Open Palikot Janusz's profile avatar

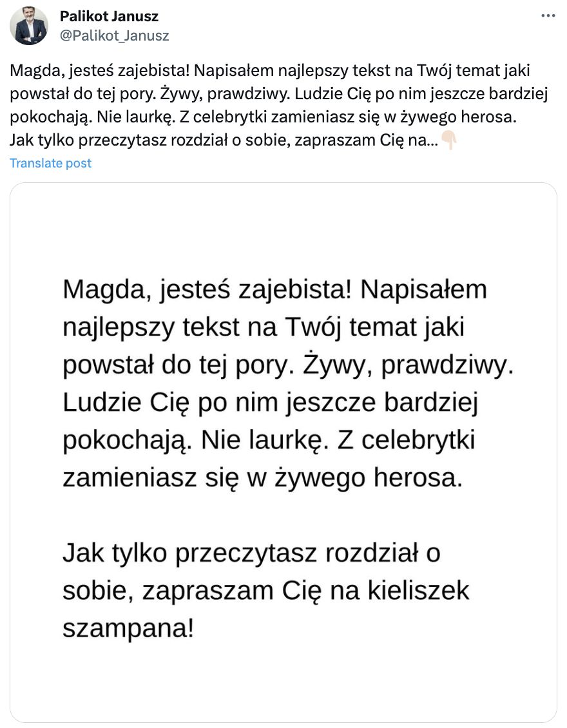(x=30, y=26)
